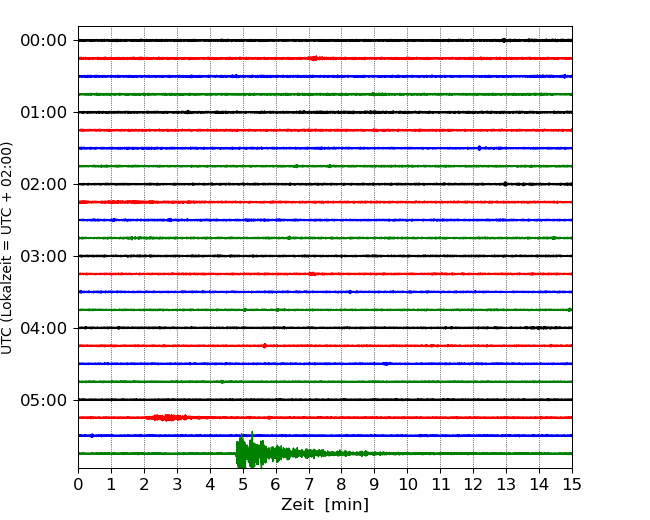The width and height of the screenshot is (650, 520).
Task: Click the 01:00 time label on the y-axis
Action: [44, 112]
